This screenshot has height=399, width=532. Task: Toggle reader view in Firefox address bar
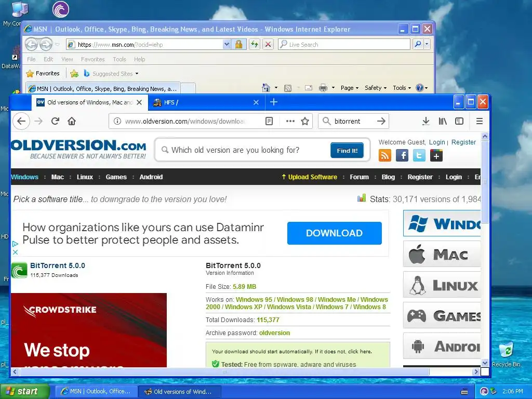tap(269, 121)
